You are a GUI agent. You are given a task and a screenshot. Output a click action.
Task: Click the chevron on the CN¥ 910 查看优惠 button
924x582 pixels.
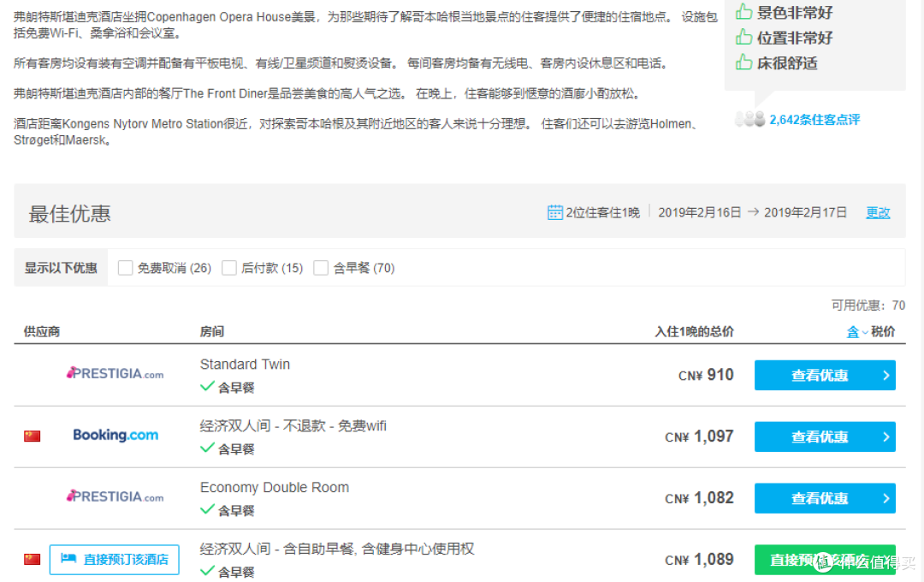pyautogui.click(x=885, y=375)
